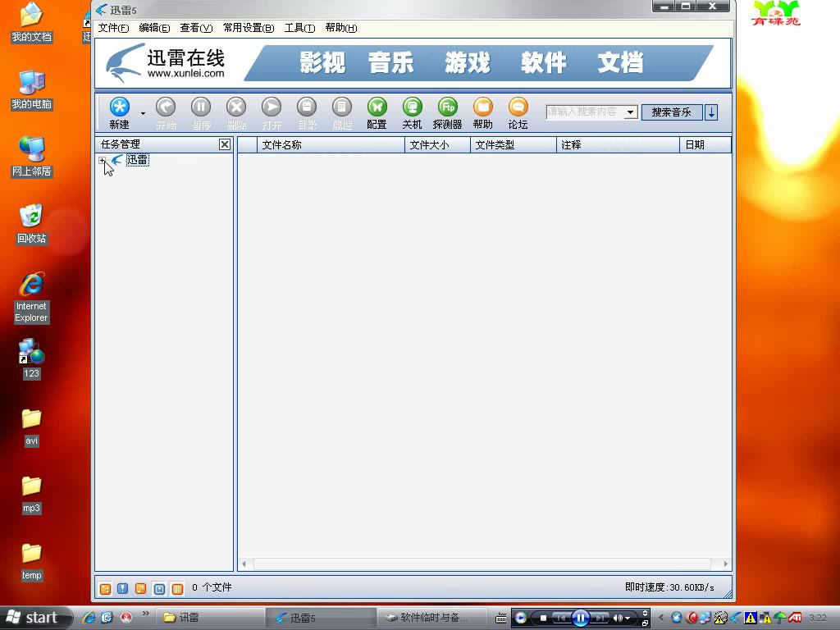
Task: Open the 编辑(E) menu
Action: click(154, 28)
